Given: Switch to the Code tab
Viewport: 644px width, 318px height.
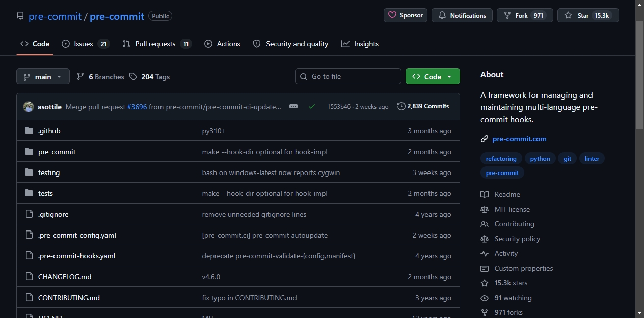Looking at the screenshot, I should tap(35, 44).
